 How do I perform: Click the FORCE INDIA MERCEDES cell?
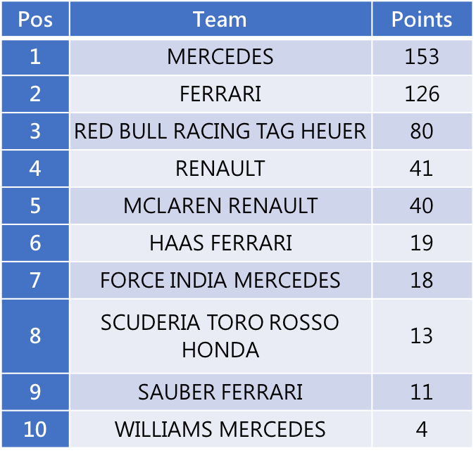(220, 281)
